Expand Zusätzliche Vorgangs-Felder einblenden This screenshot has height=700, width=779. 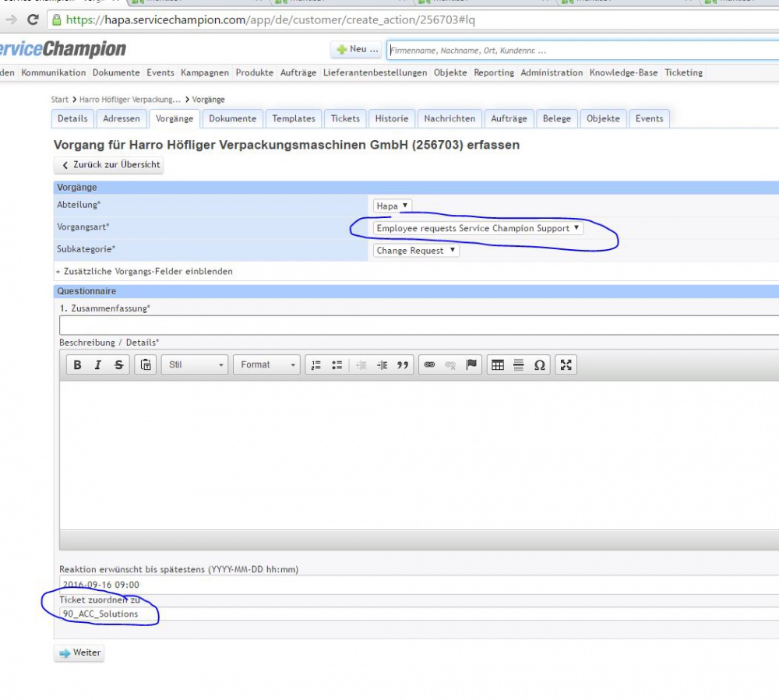pyautogui.click(x=144, y=271)
